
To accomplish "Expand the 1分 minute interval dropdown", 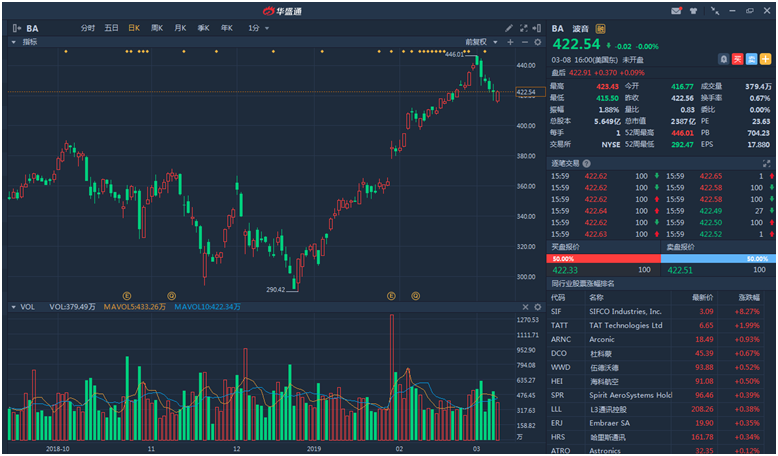I will point(258,28).
